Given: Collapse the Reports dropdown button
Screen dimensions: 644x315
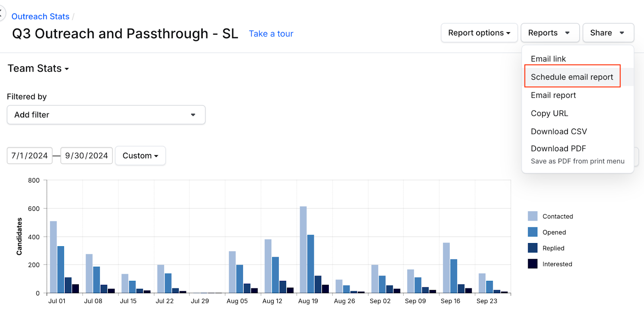Looking at the screenshot, I should [549, 33].
